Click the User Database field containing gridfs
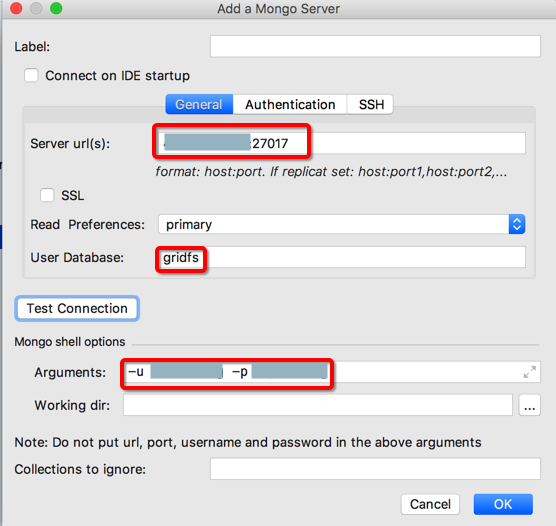Viewport: 556px width, 526px height. pyautogui.click(x=341, y=258)
